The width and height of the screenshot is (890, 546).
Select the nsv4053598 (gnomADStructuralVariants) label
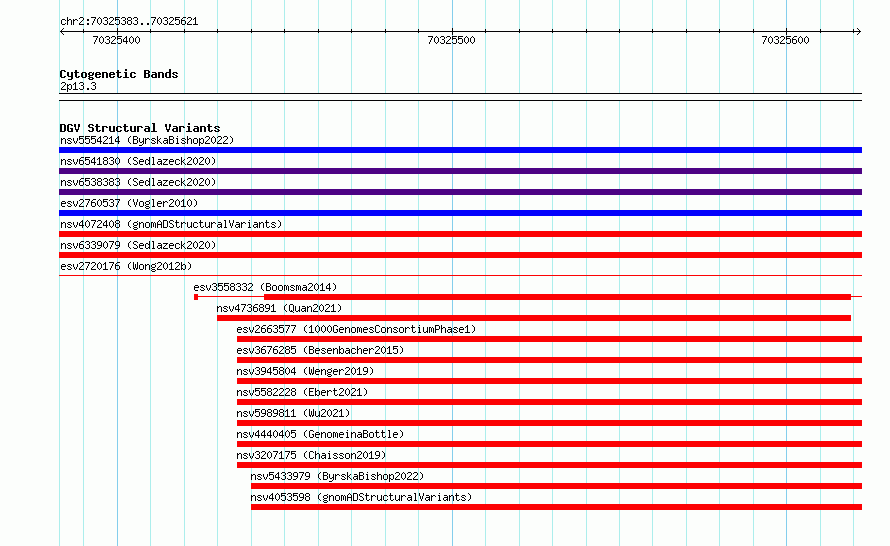click(361, 497)
